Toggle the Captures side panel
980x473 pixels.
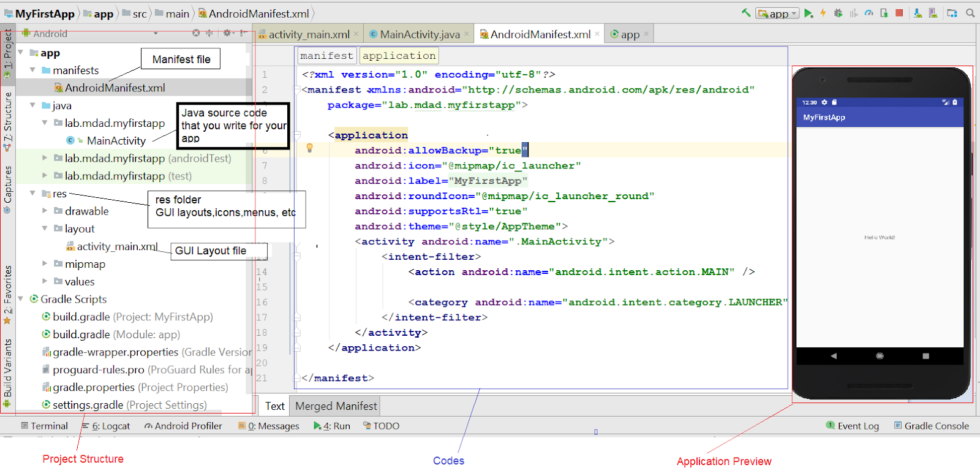[x=7, y=189]
